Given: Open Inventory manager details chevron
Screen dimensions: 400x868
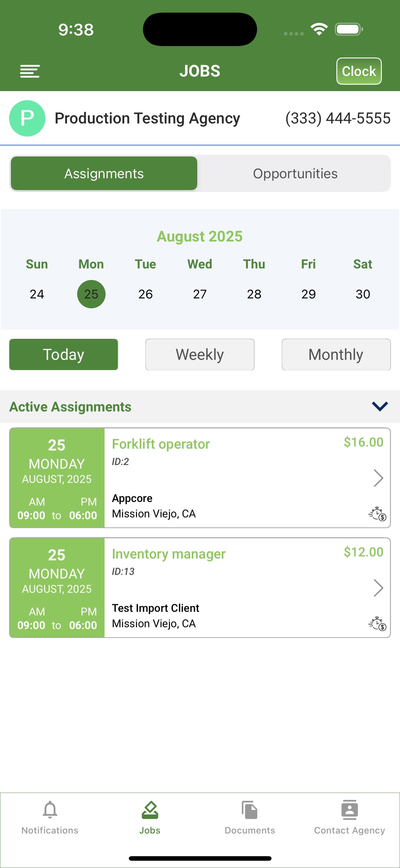Looking at the screenshot, I should click(378, 588).
